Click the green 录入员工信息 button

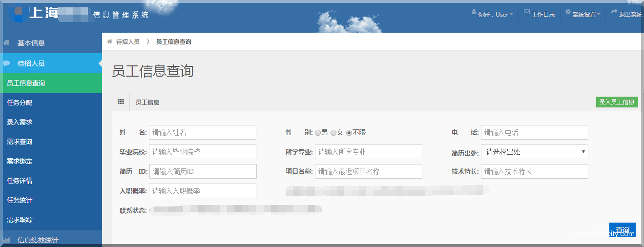pyautogui.click(x=617, y=102)
